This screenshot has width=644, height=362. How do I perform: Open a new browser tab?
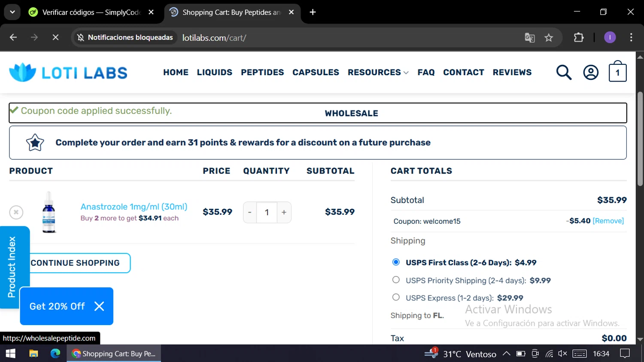click(x=313, y=12)
